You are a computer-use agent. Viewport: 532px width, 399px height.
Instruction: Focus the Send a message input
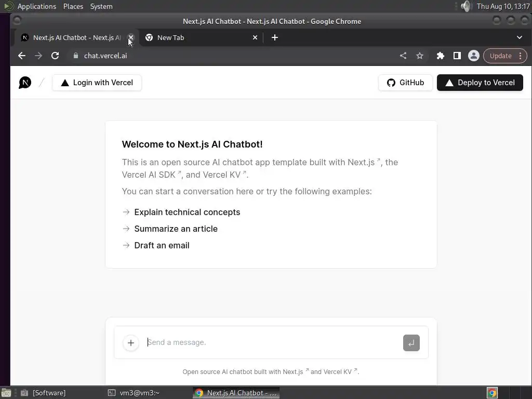coord(271,342)
